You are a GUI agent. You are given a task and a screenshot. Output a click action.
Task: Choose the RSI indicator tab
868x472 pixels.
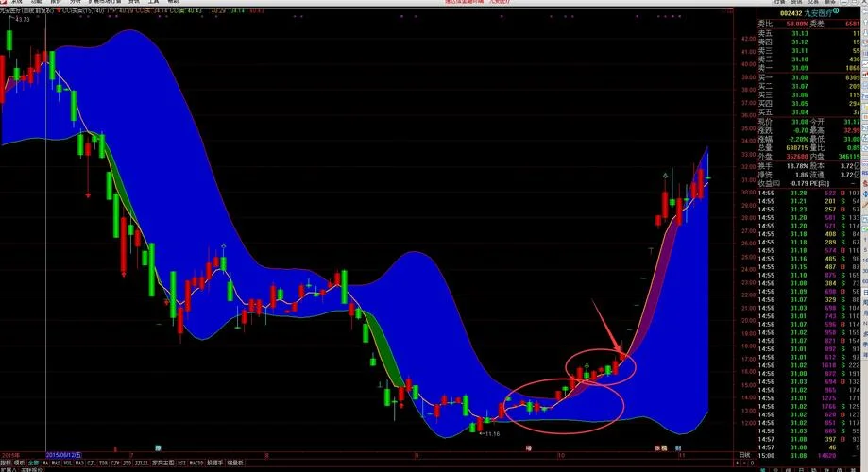181,463
